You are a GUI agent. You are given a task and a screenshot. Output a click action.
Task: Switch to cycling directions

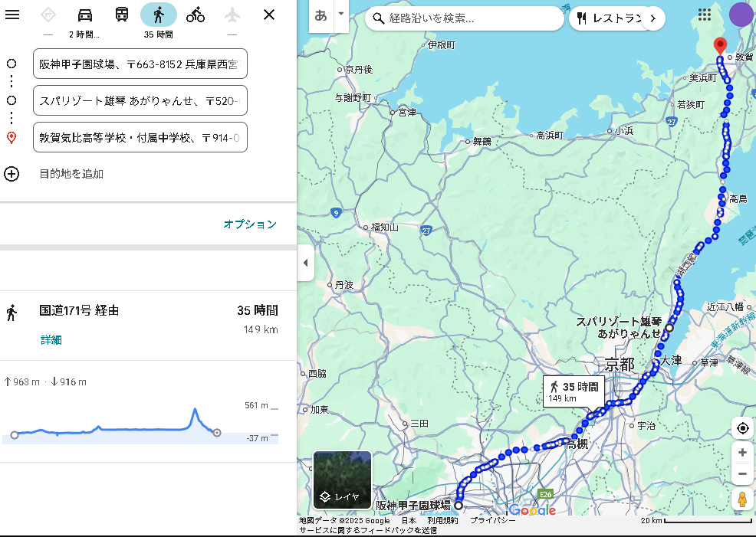coord(196,15)
